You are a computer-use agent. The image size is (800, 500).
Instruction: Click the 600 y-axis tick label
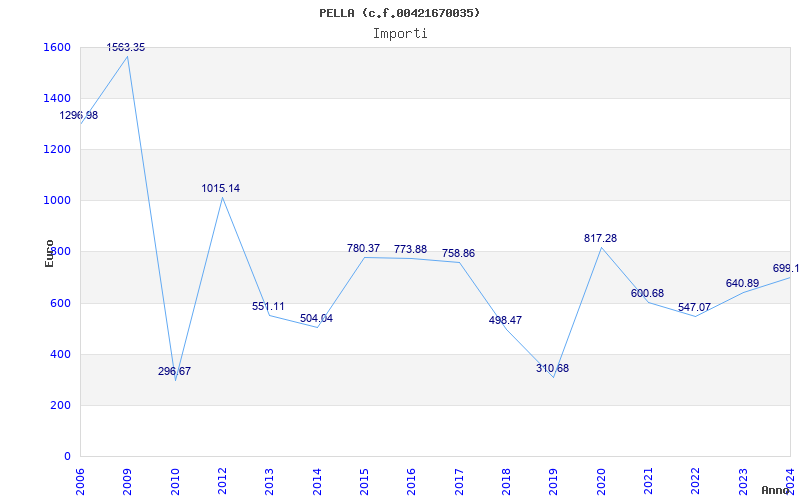pos(63,304)
